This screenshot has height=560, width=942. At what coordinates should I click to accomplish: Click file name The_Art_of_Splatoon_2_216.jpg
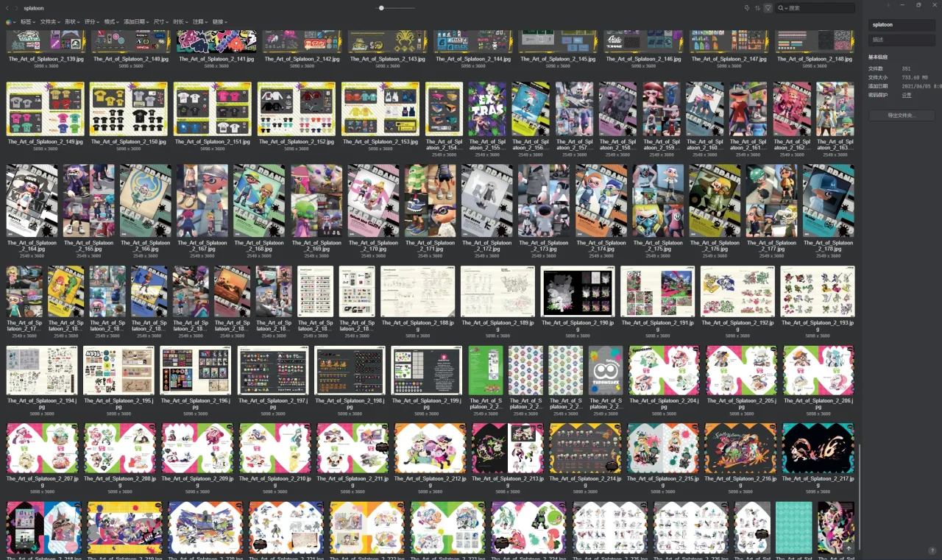point(740,481)
